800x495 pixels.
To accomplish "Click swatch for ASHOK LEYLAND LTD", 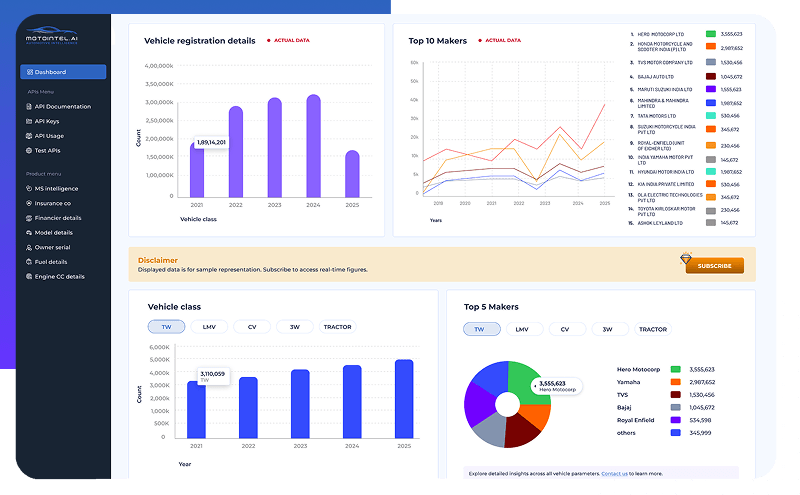I will [x=711, y=222].
